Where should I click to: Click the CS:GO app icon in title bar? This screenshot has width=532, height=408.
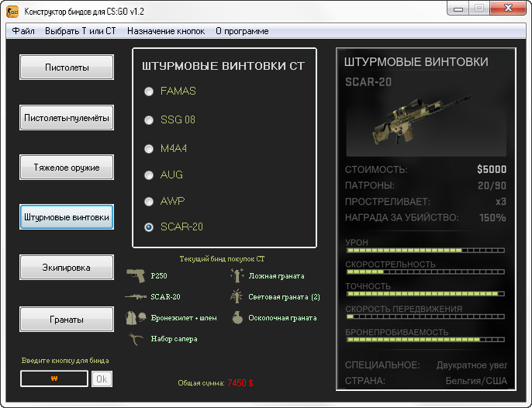tap(12, 12)
